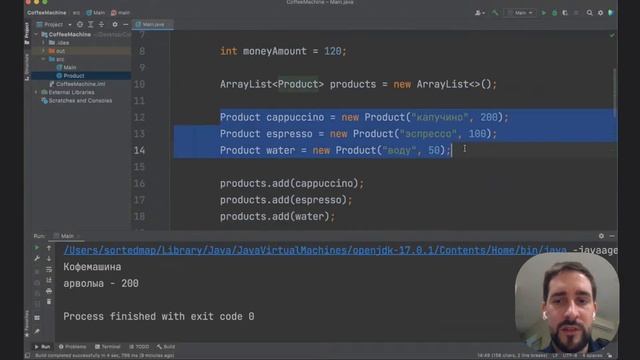
Task: Clear all console output with trash icon
Action: pos(49,302)
